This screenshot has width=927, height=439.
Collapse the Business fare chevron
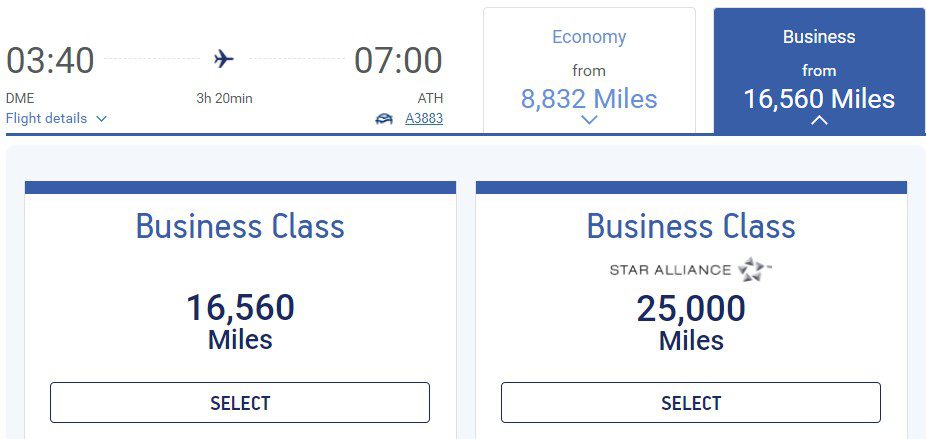tap(819, 121)
